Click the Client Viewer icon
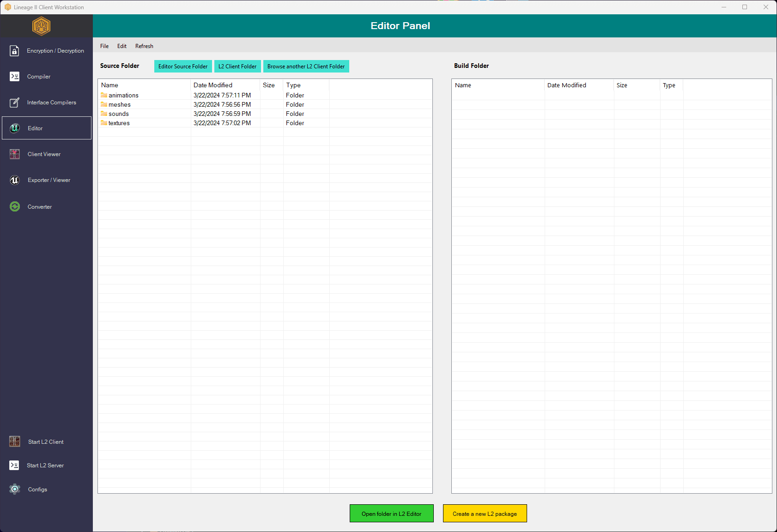 (14, 154)
